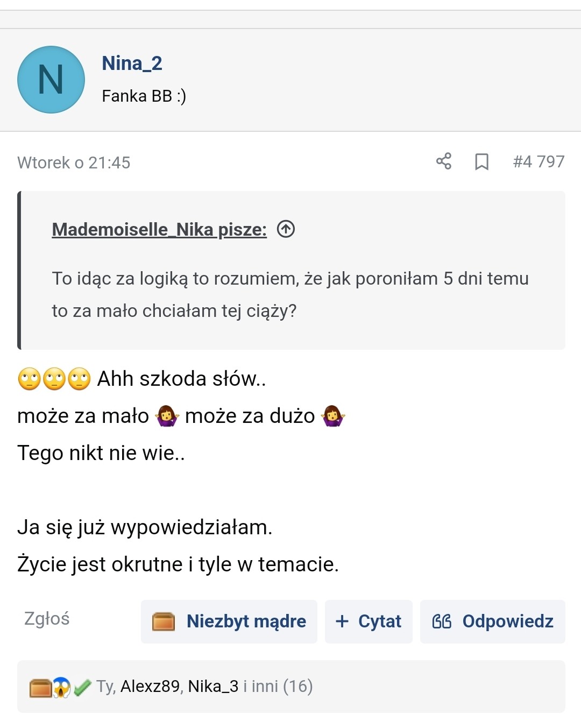Viewport: 581px width, 728px height.
Task: Expand the quoted Mademoiselle_Nika message text
Action: click(290, 294)
